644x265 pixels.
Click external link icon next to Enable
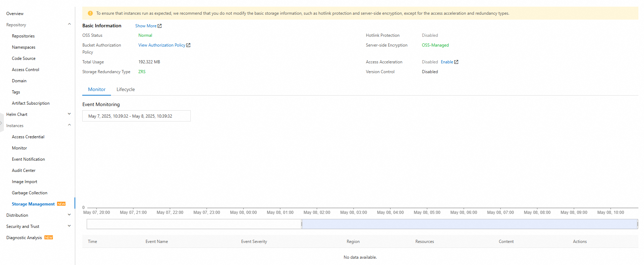click(456, 62)
